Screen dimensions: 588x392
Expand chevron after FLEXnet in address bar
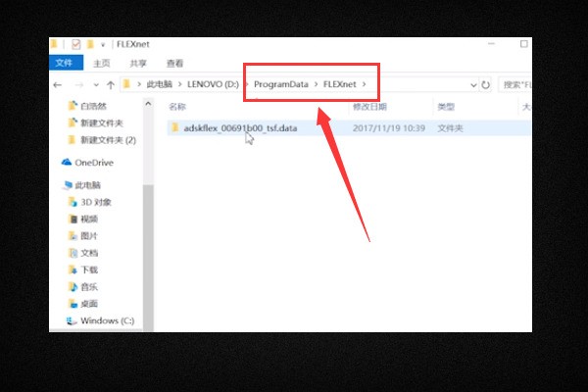pyautogui.click(x=364, y=84)
